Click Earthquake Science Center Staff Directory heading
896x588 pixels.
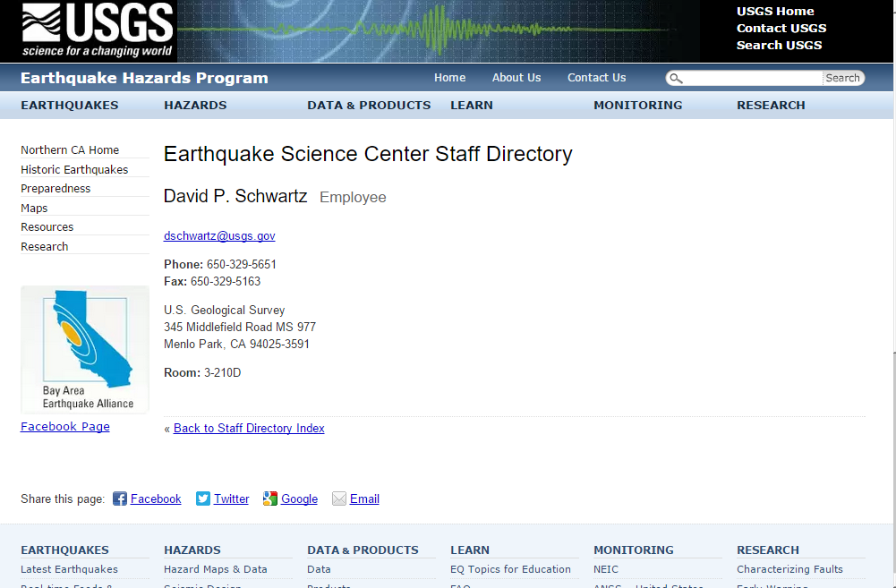(x=368, y=154)
